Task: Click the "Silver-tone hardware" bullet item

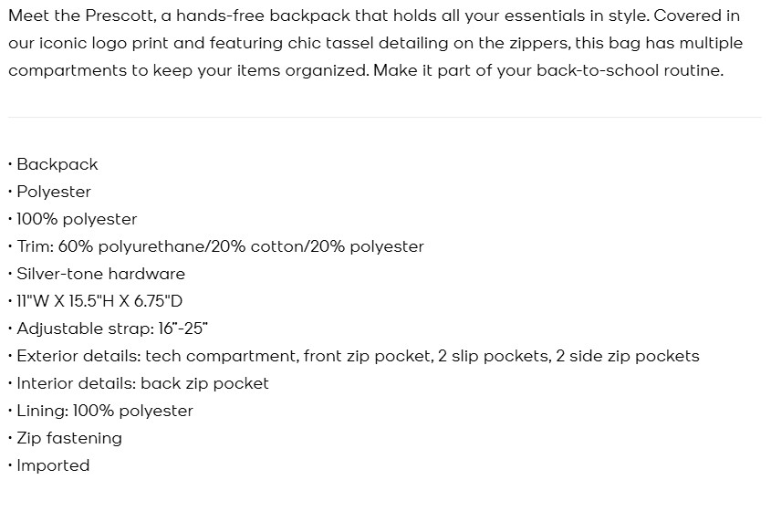Action: click(100, 274)
